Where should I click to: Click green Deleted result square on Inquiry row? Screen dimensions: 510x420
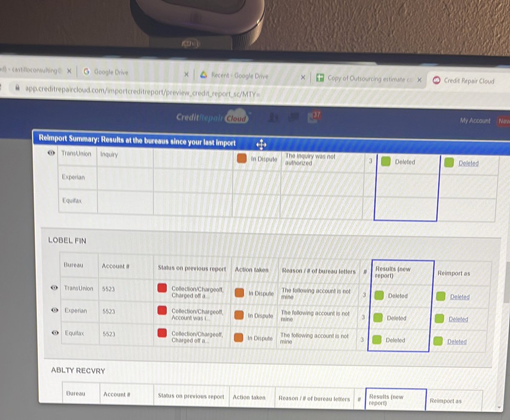[x=385, y=161]
